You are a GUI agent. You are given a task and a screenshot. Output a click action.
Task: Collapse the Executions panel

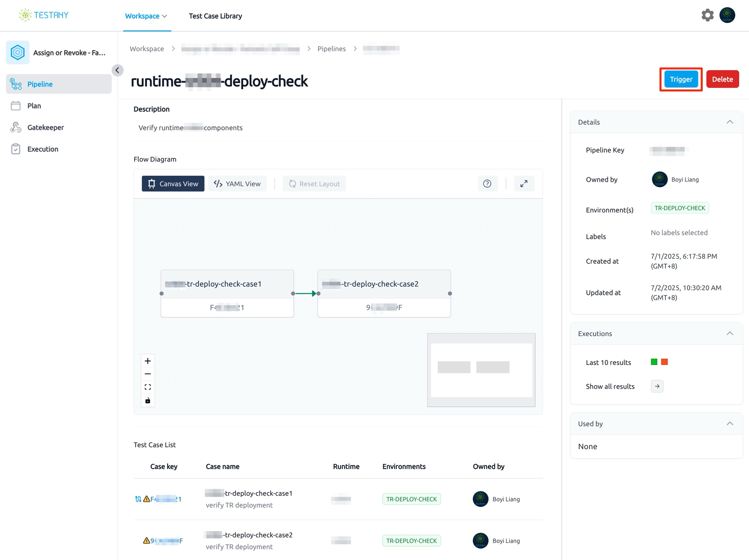729,334
